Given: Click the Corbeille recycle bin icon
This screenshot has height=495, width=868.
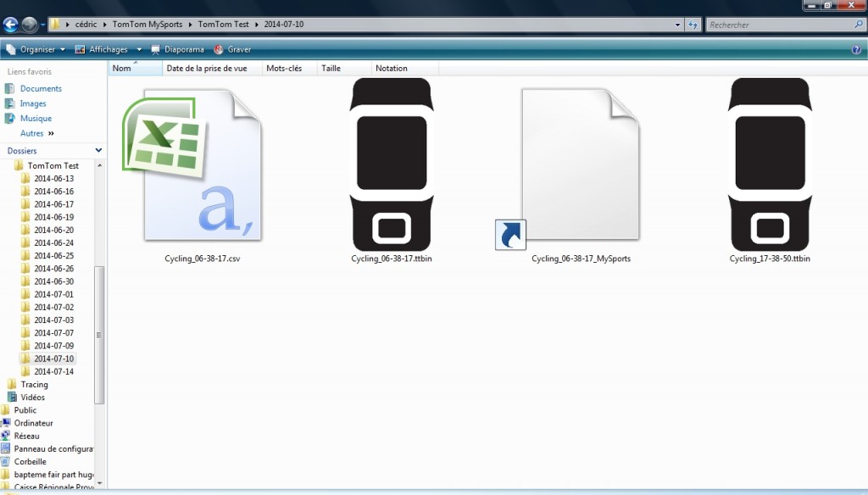Looking at the screenshot, I should (x=6, y=461).
